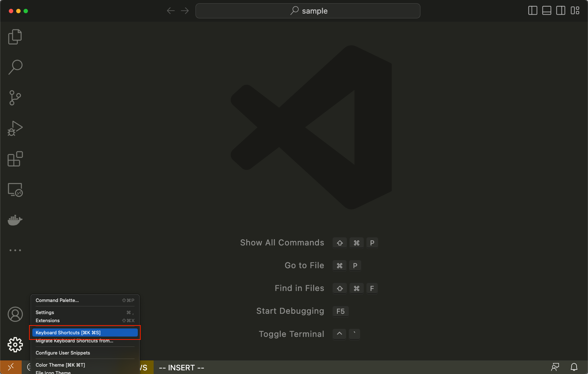Choose Color Theme from the menu
588x374 pixels.
(x=60, y=365)
